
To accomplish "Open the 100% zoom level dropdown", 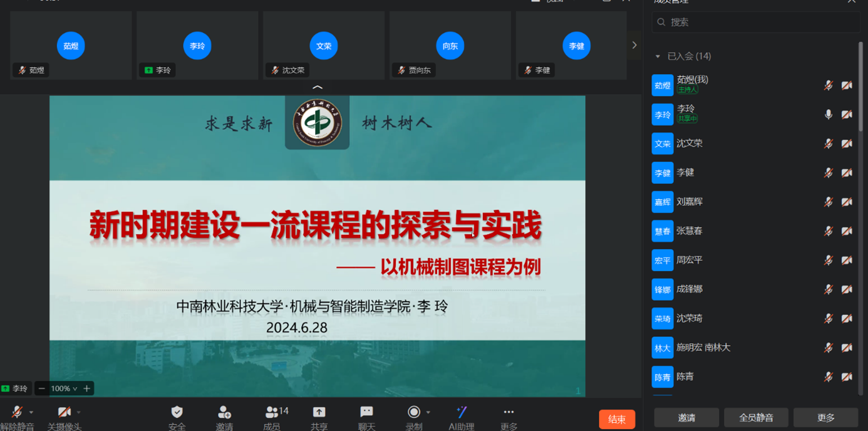I will click(65, 388).
